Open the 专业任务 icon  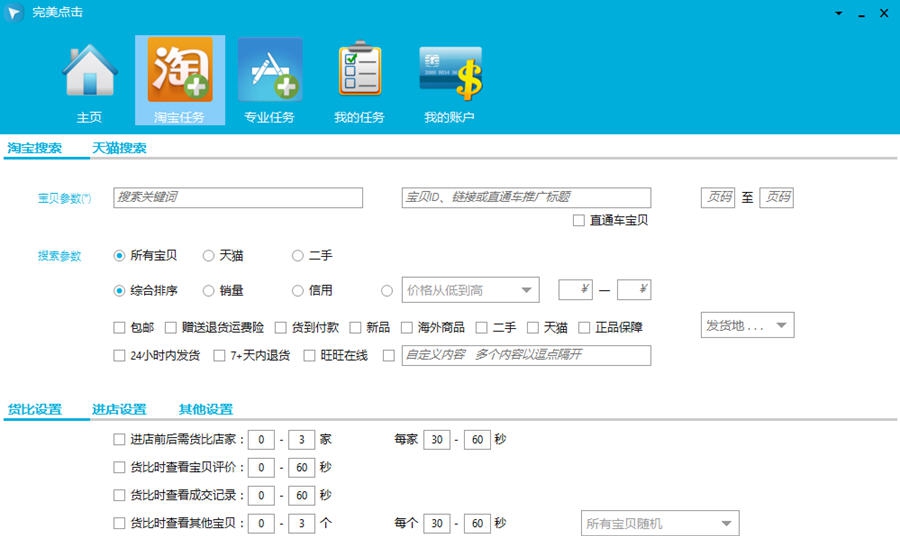click(270, 70)
